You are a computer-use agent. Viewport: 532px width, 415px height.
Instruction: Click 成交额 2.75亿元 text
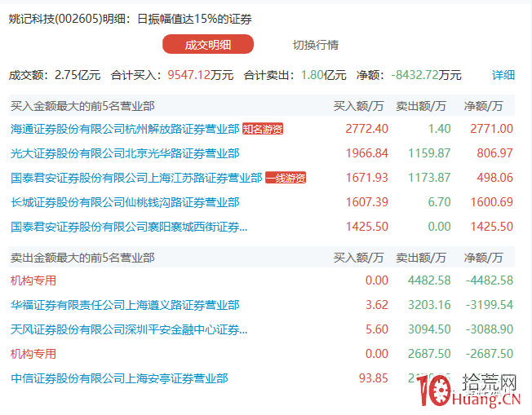(55, 75)
